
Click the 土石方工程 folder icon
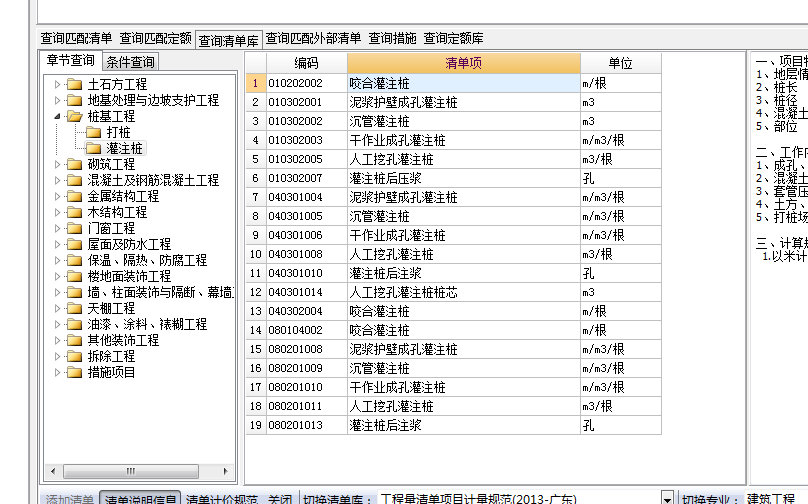(x=74, y=84)
